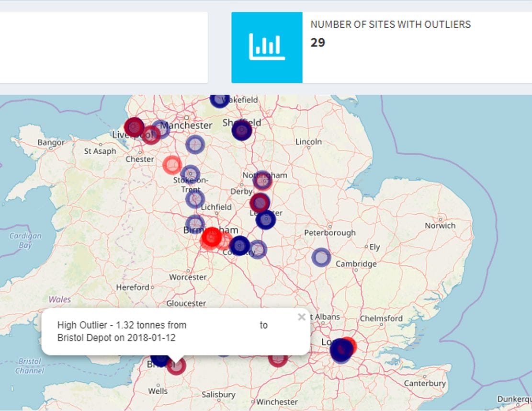The height and width of the screenshot is (411, 532).
Task: Click the bright red marker below Birmingham
Action: [211, 238]
